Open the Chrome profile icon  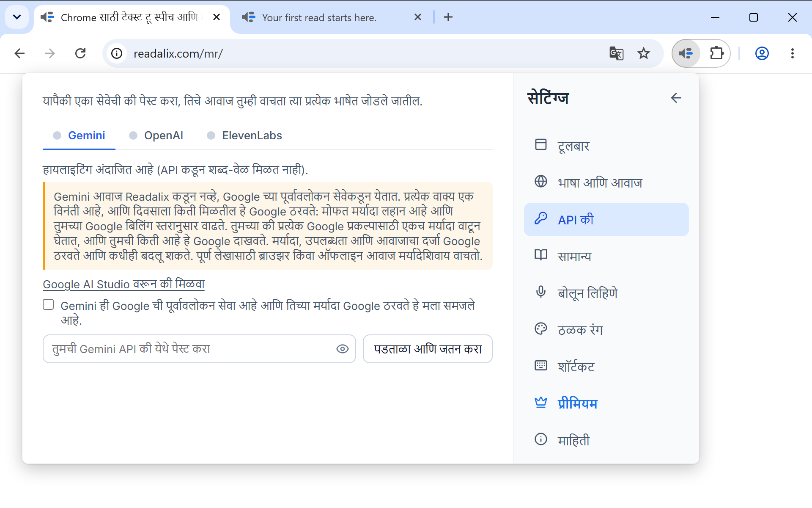(762, 53)
